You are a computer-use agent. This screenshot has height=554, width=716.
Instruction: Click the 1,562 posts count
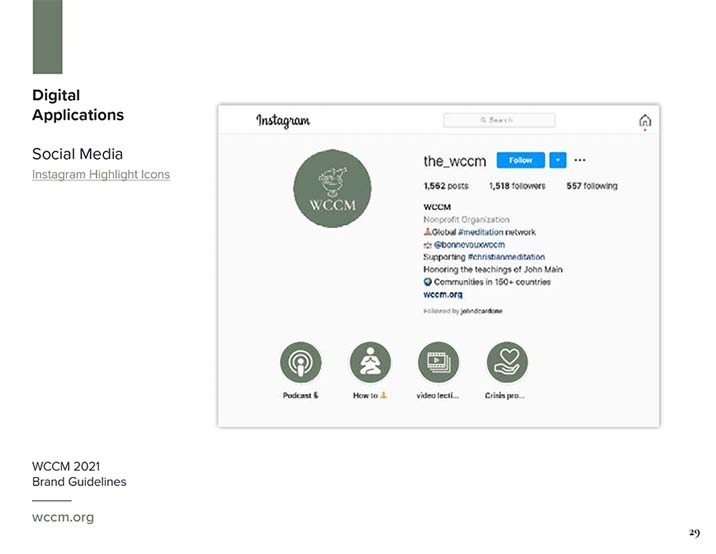446,186
